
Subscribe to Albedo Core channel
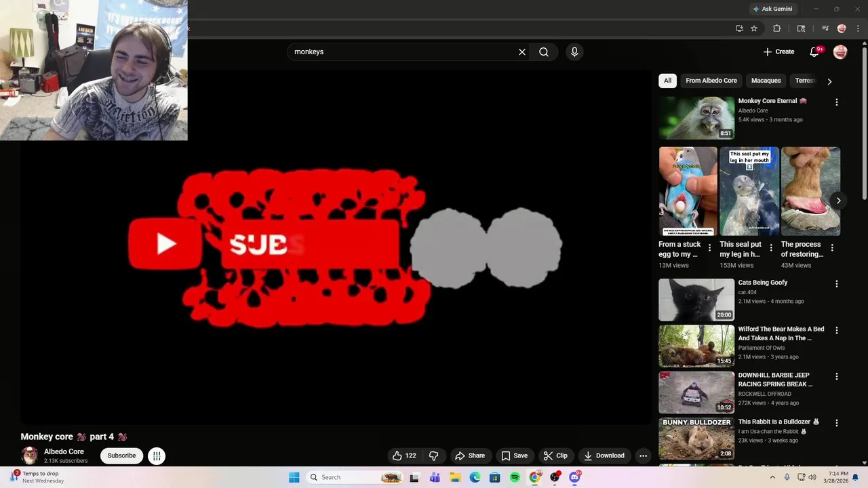click(121, 455)
